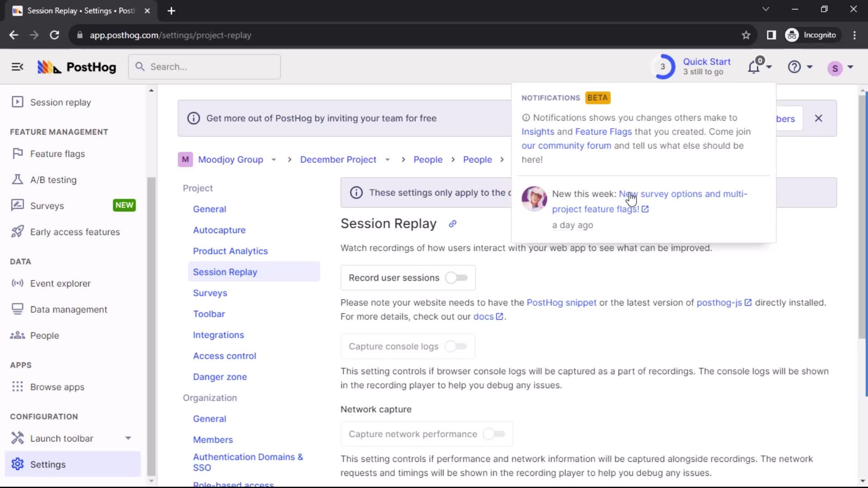
Task: Open the PostHog snippet link
Action: (x=561, y=303)
